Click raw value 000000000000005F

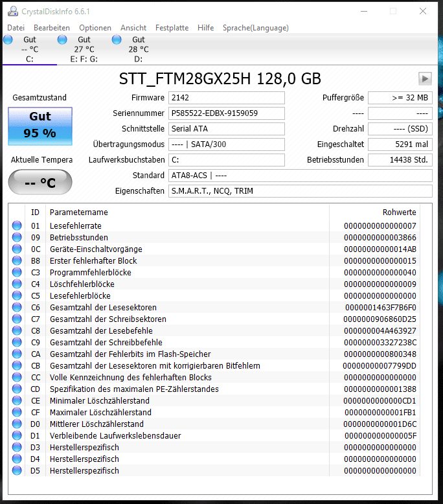point(380,436)
